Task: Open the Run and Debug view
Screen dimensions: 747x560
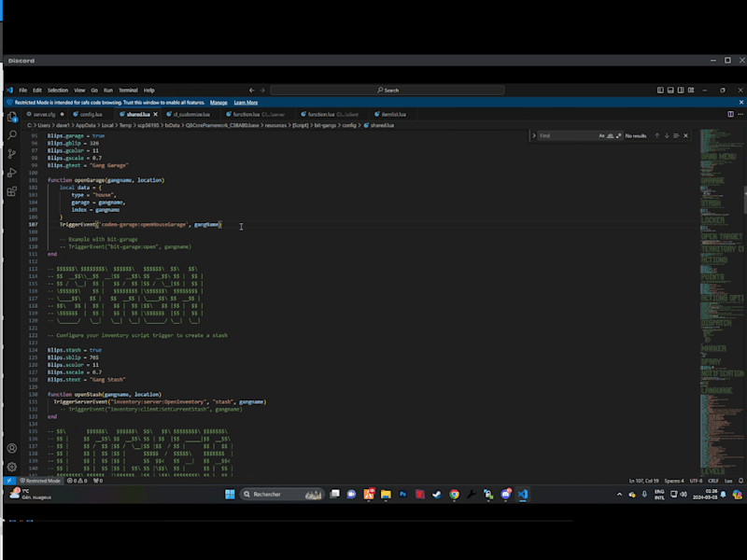Action: (12, 173)
